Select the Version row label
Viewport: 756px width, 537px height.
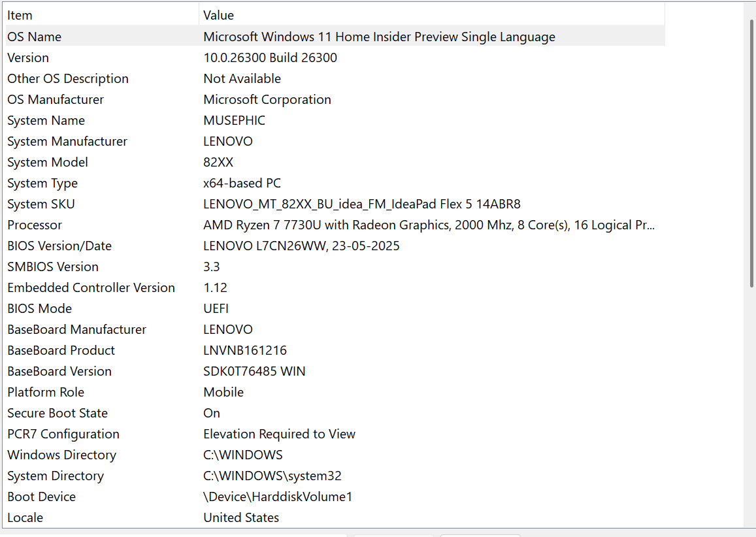28,58
